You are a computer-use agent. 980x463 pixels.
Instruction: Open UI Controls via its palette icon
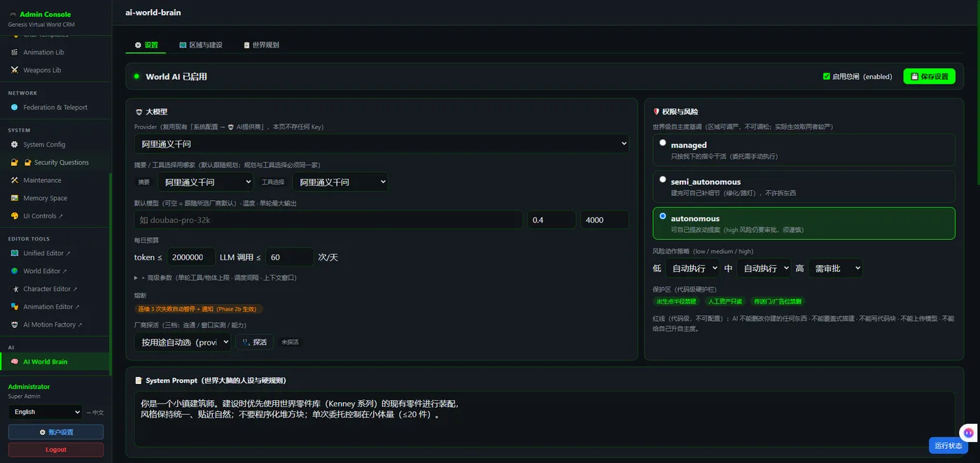click(x=15, y=216)
